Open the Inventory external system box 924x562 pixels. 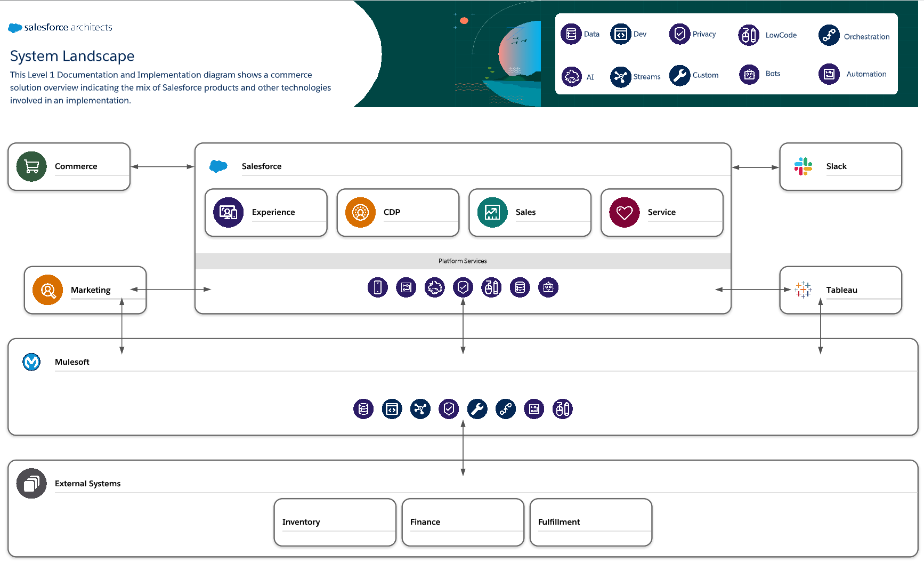[335, 522]
